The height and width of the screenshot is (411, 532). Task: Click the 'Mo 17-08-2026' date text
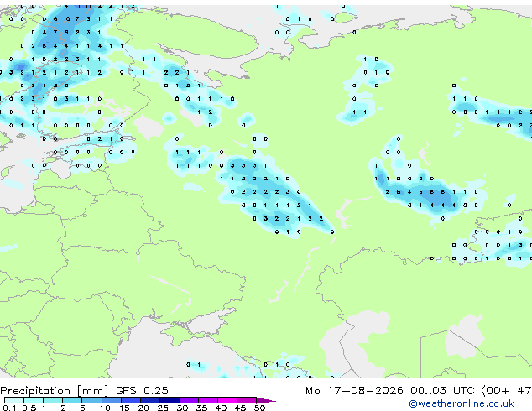pyautogui.click(x=354, y=391)
